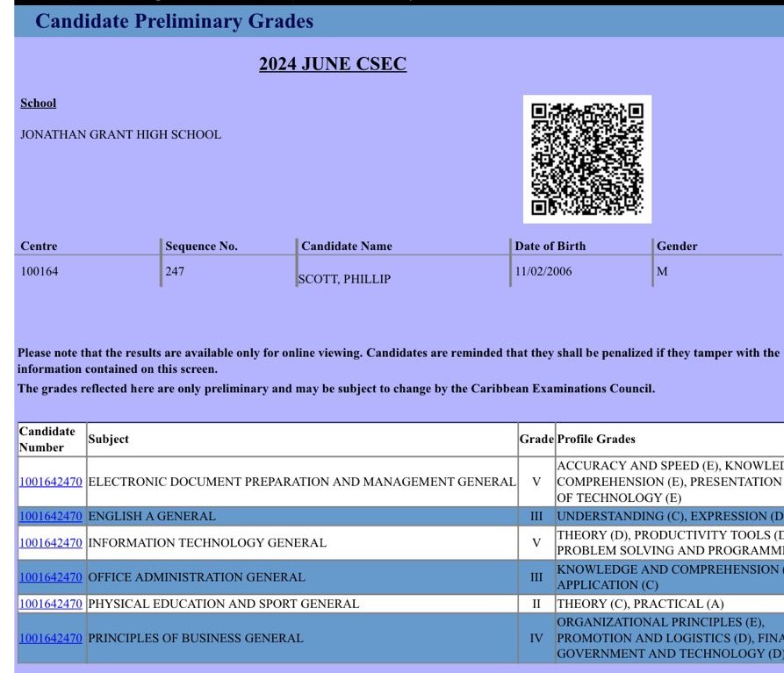This screenshot has height=673, width=784.
Task: Open candidate number link for Office Administration row
Action: 51,577
